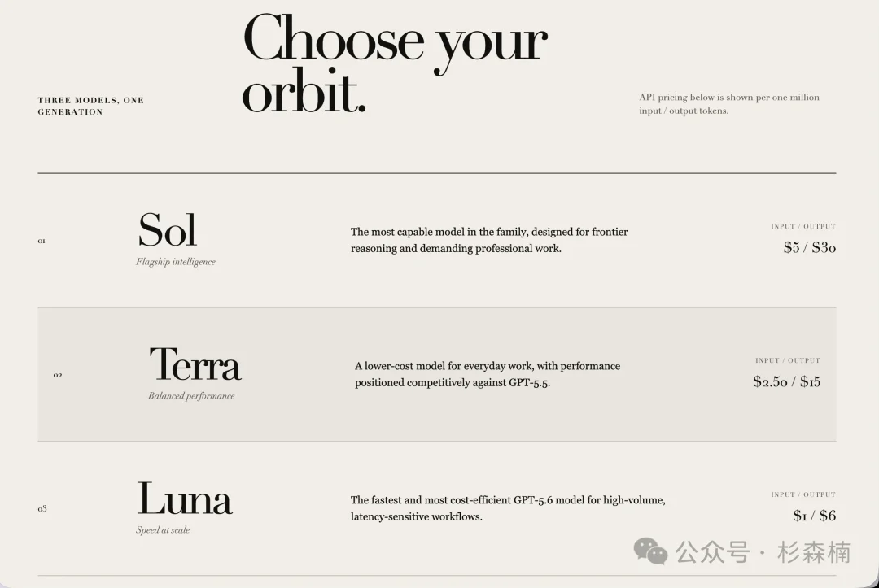879x588 pixels.
Task: Click the 02 row number
Action: (58, 375)
